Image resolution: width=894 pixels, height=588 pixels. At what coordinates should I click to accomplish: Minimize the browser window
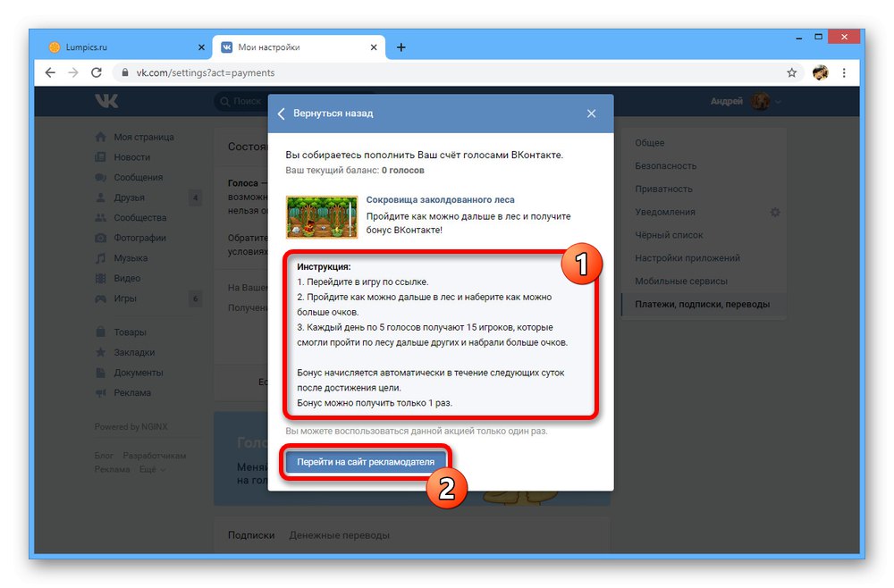(798, 37)
